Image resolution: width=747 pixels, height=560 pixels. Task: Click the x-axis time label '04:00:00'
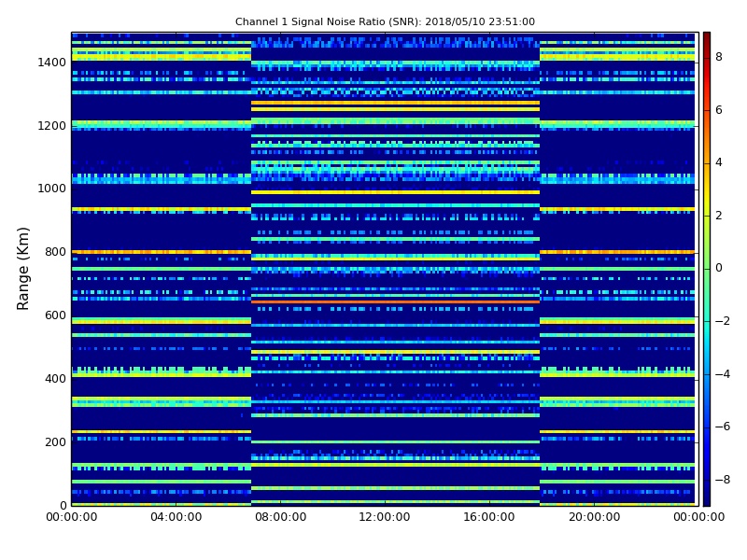click(176, 517)
